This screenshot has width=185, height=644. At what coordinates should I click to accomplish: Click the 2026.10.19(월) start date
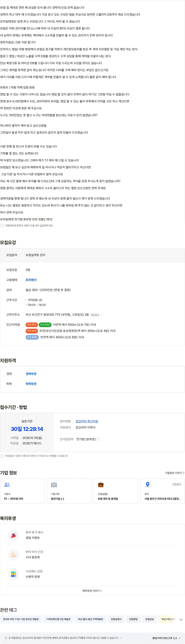tap(32, 438)
